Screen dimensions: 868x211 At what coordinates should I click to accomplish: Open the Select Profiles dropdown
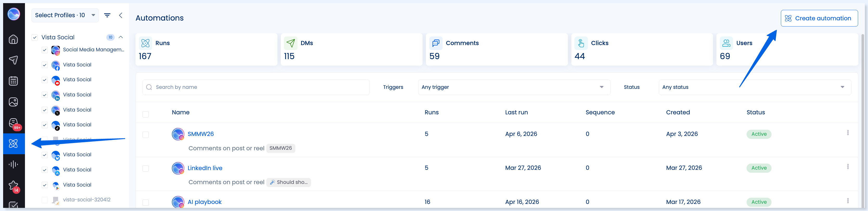coord(65,15)
